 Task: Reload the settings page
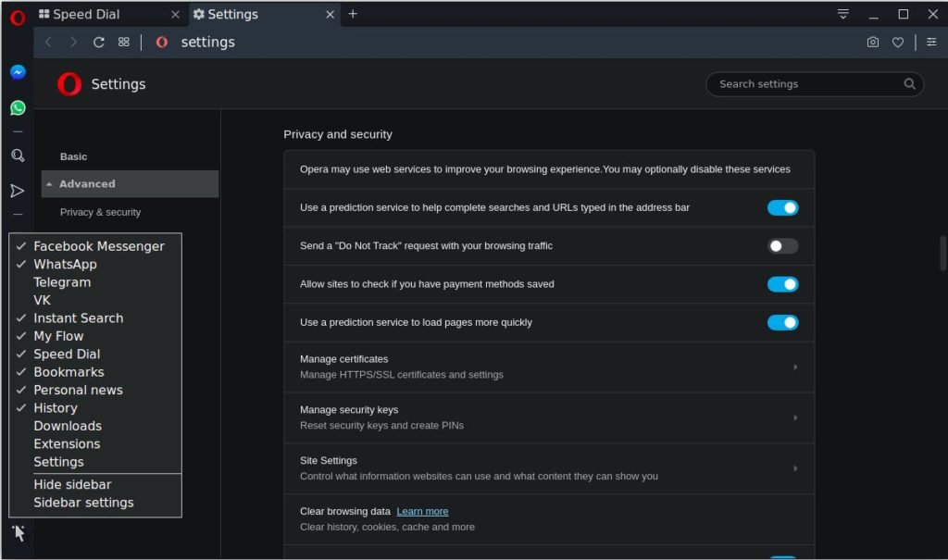coord(98,42)
